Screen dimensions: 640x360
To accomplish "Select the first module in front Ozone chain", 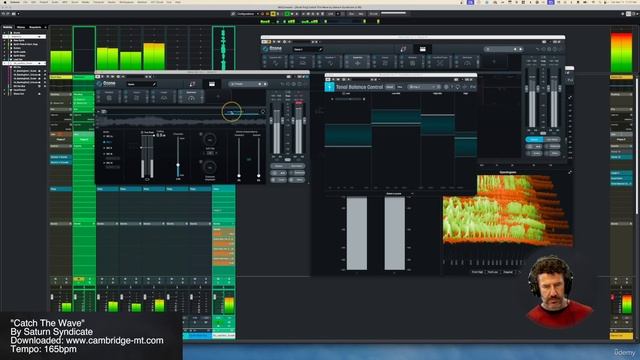I will (x=109, y=97).
